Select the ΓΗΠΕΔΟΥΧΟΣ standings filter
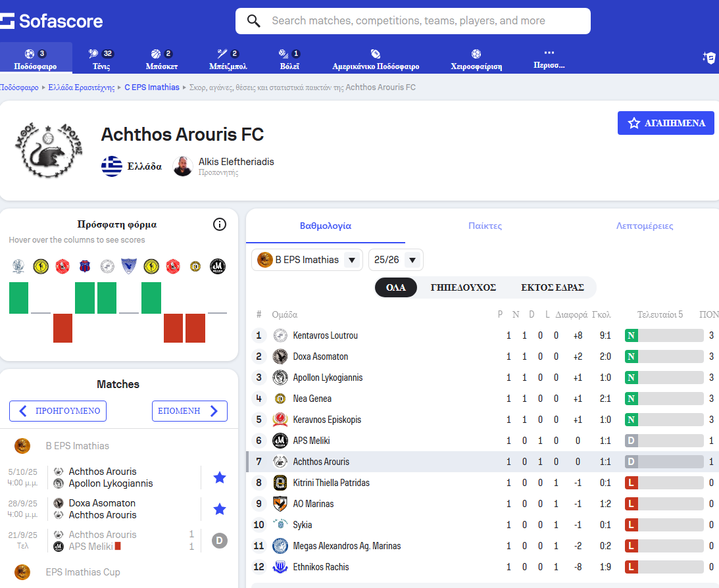The width and height of the screenshot is (719, 588). point(463,287)
